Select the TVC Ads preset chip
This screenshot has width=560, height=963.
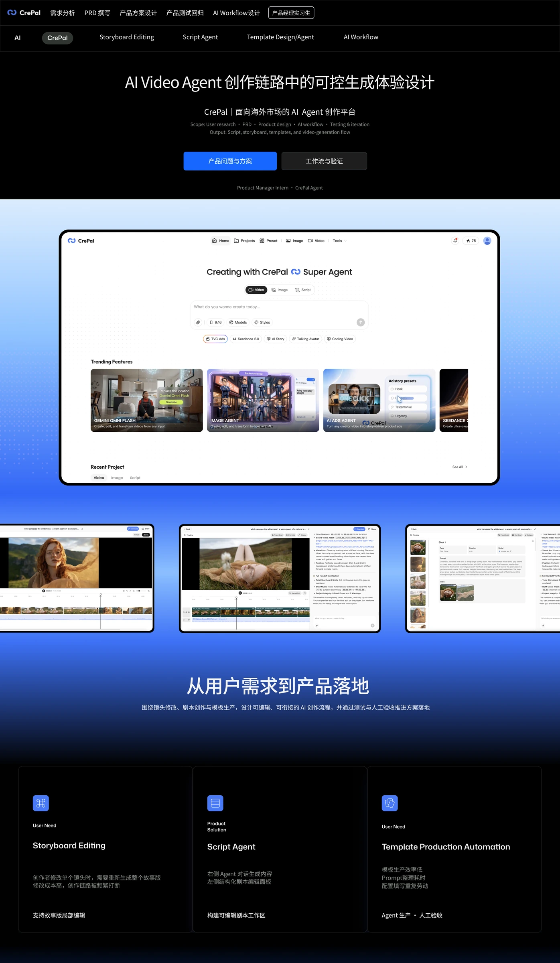pos(215,339)
